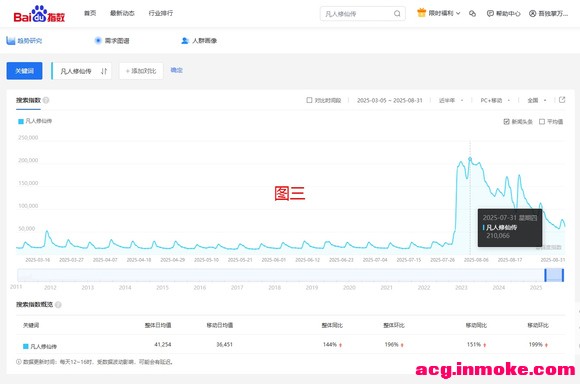Select the 搜索指数 tab
Viewport: 580px width, 384px height.
28,100
